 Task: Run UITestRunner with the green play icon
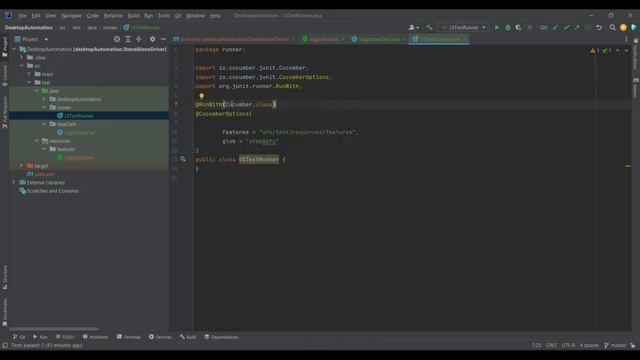pos(497,28)
